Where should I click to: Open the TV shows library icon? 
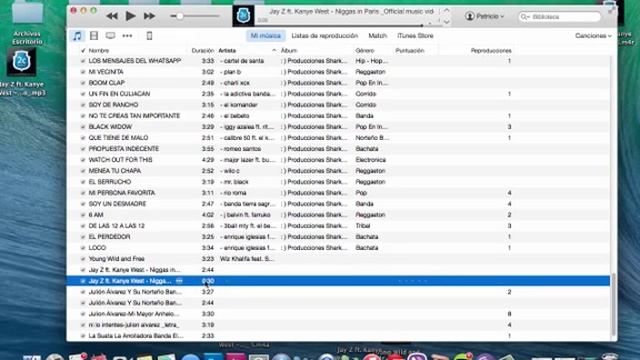coord(110,36)
